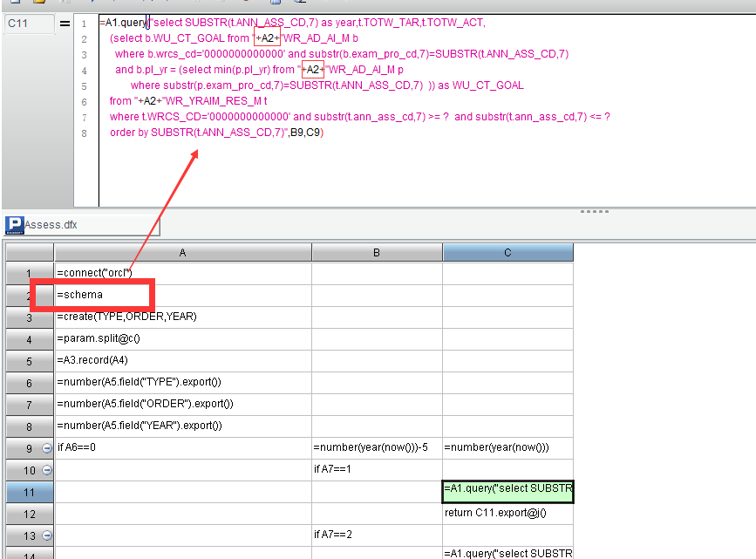Select column B header

click(x=377, y=252)
